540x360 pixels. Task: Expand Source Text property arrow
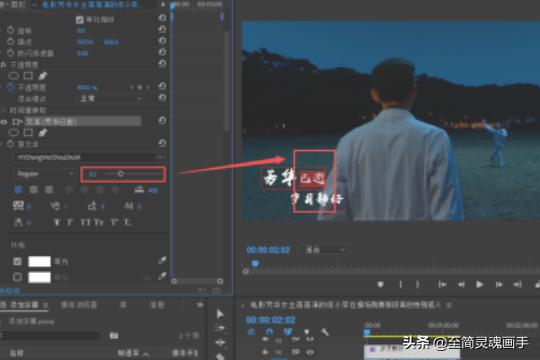tap(1, 144)
